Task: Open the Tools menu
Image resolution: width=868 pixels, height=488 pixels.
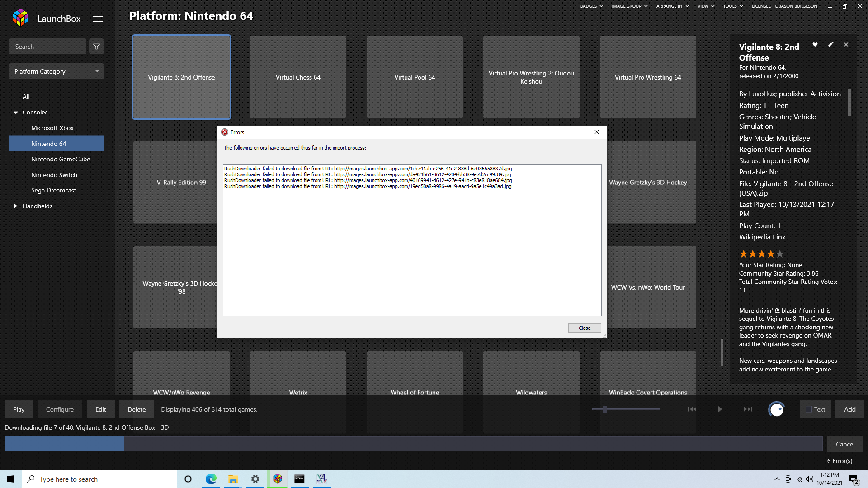Action: click(733, 6)
